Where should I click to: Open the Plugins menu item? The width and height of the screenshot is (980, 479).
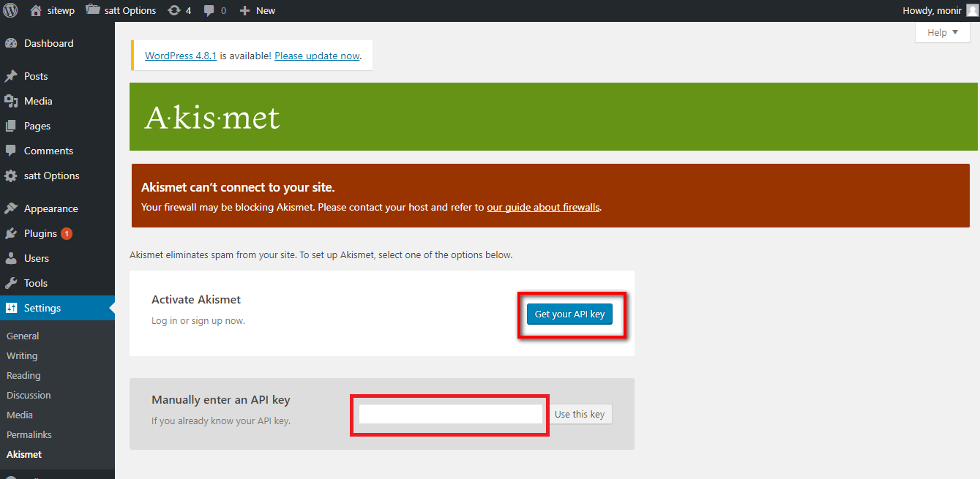click(x=57, y=233)
